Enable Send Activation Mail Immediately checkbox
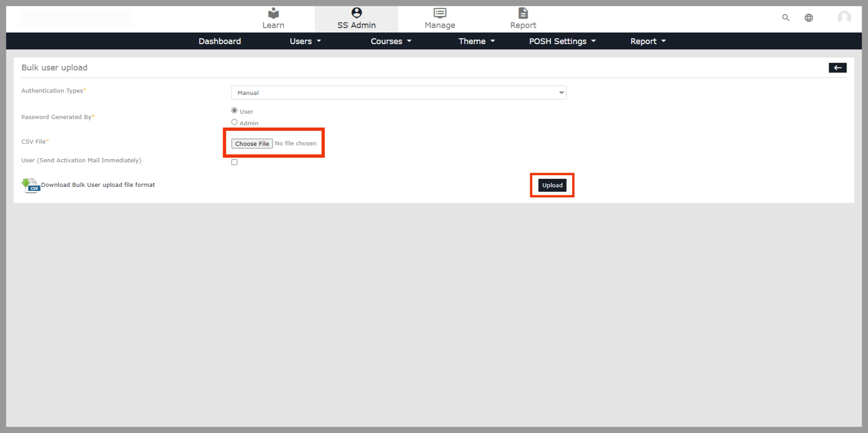 [234, 162]
